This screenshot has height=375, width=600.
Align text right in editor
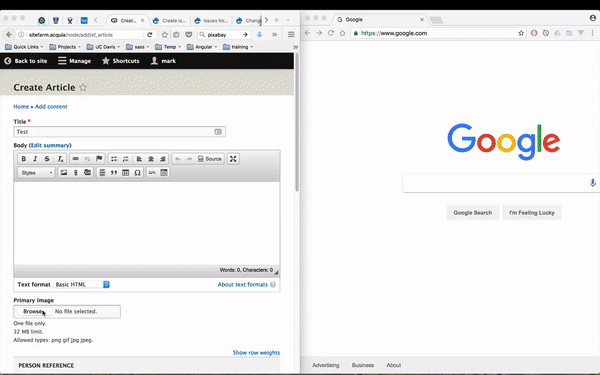pos(163,159)
